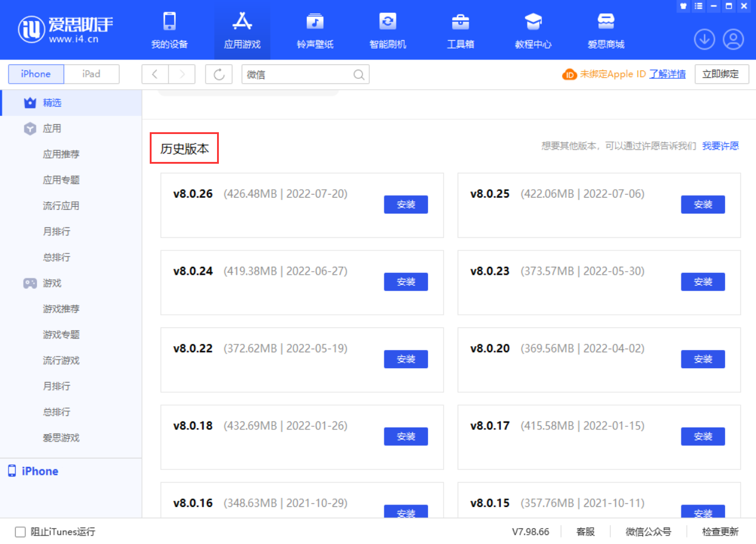This screenshot has width=756, height=544.
Task: Click the version number V7.98.66
Action: [x=530, y=532]
